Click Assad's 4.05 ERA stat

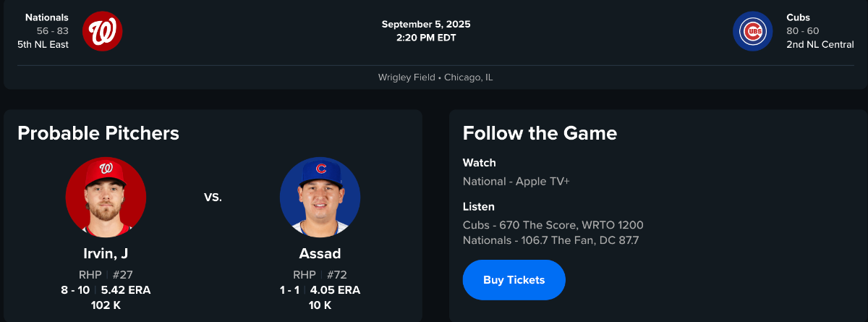(335, 290)
